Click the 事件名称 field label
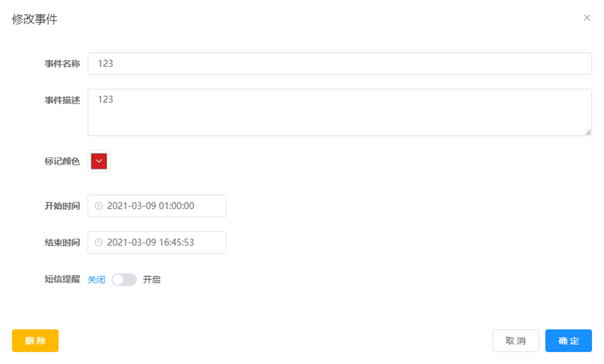 [62, 64]
